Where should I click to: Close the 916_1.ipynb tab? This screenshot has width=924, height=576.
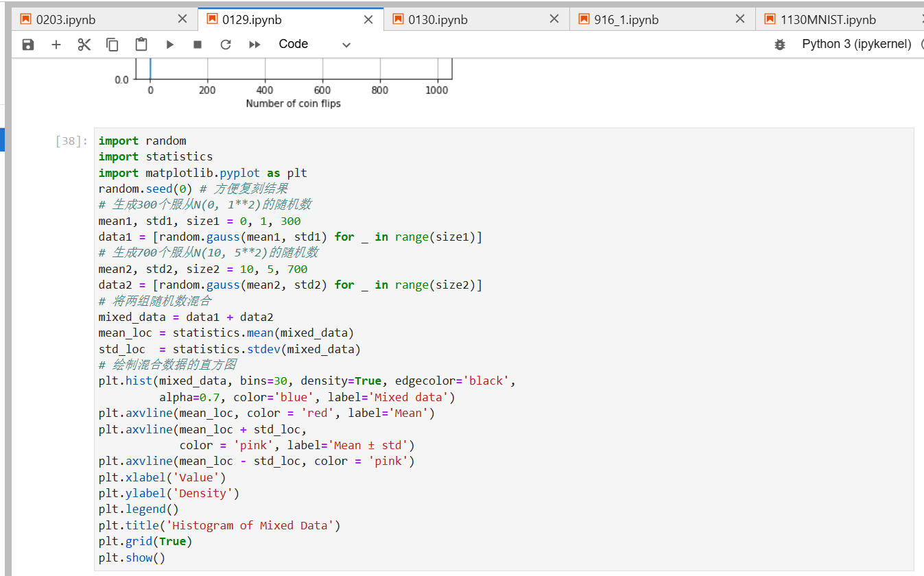[740, 19]
